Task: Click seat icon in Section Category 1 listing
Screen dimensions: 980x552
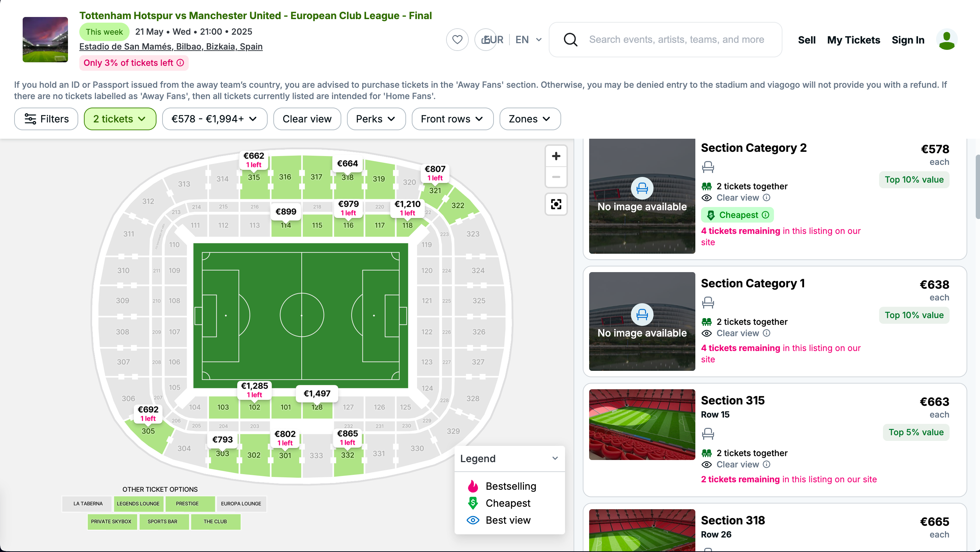Action: [x=708, y=303]
